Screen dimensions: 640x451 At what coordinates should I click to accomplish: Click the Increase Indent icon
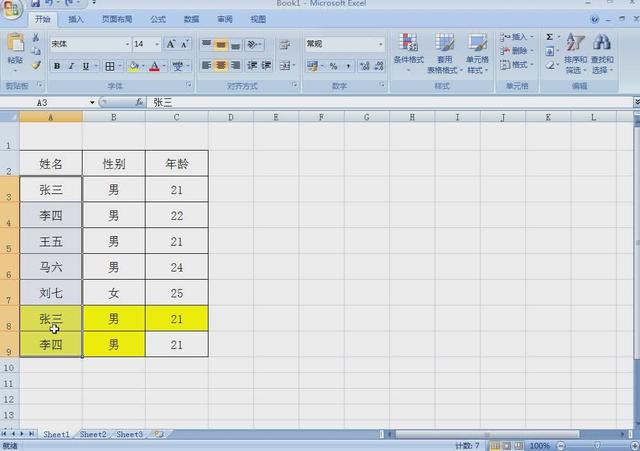pyautogui.click(x=266, y=65)
